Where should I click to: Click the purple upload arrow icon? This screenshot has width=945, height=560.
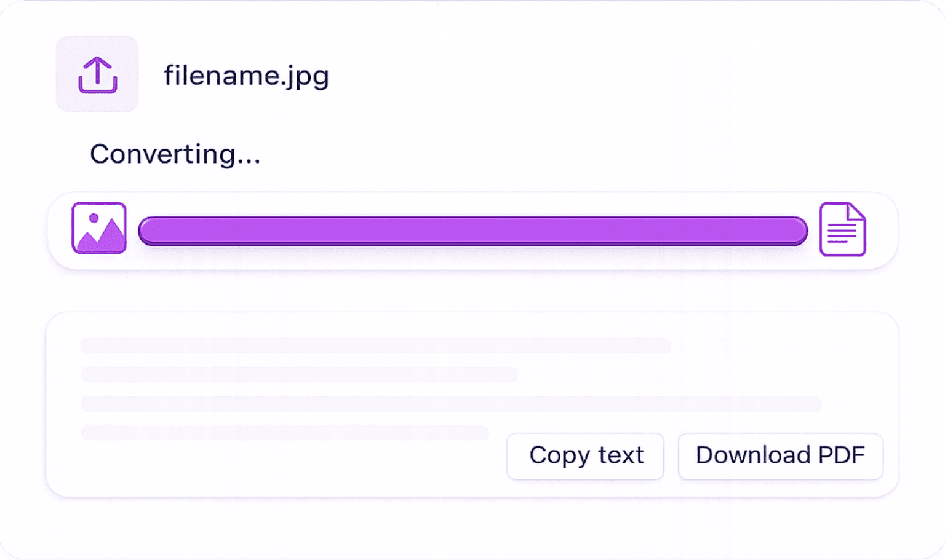(x=97, y=74)
